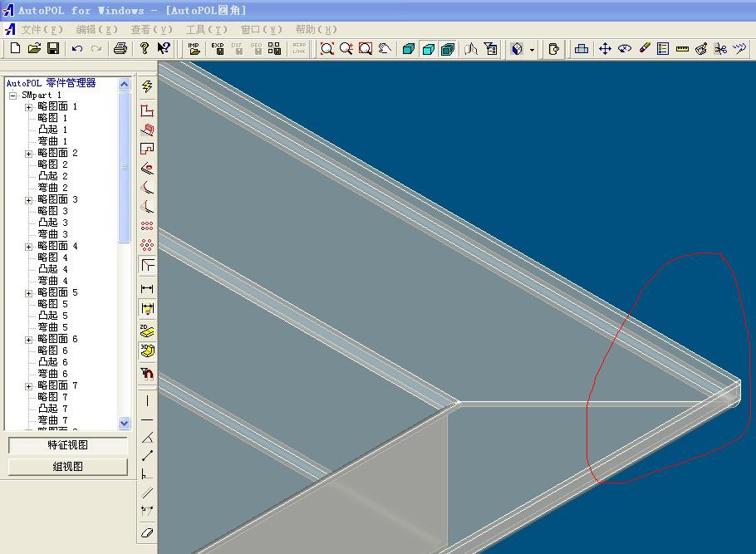The image size is (756, 554).
Task: Select the 略图 5 tree item
Action: 52,304
